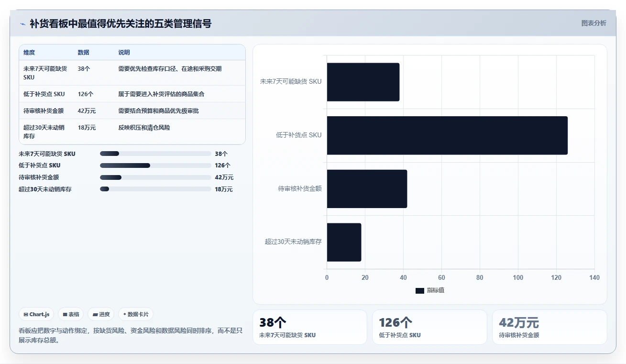Click the 看板应把数字与动作绑定 note text

pyautogui.click(x=131, y=335)
